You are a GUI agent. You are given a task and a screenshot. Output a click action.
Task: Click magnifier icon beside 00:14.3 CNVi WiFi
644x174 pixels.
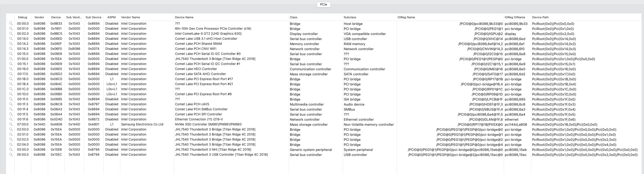[11, 49]
